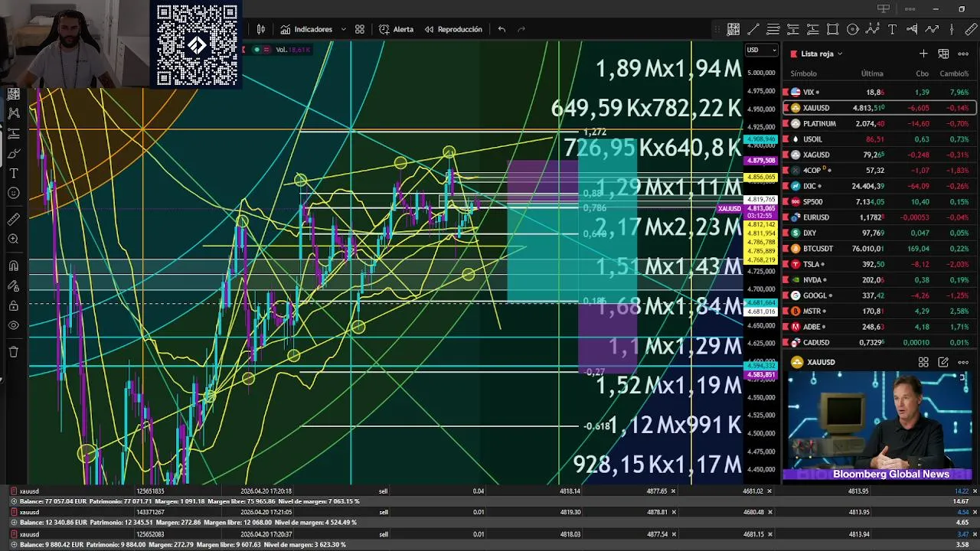Open the indicator templates grid icon
980x551 pixels.
(x=360, y=29)
